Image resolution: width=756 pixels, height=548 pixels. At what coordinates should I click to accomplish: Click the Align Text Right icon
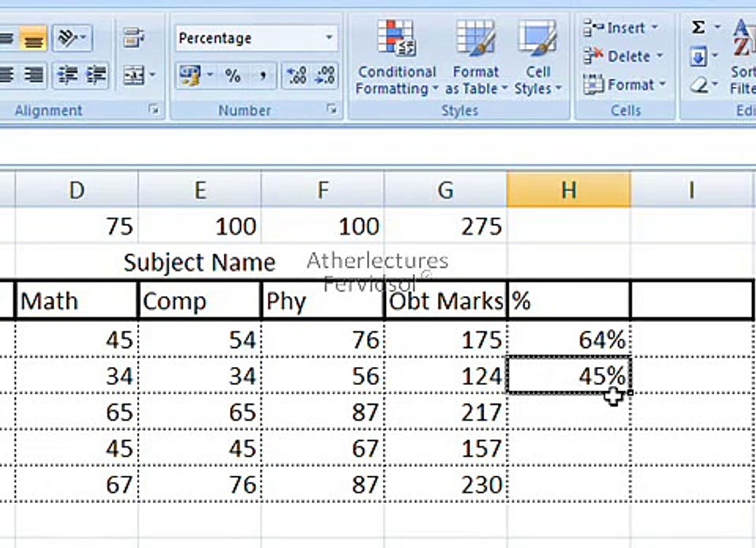click(33, 75)
